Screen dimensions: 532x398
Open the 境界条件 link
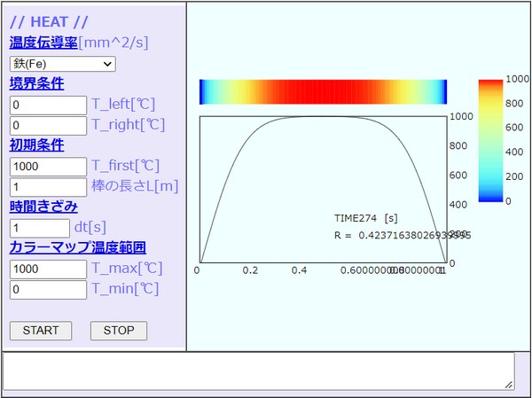click(36, 84)
